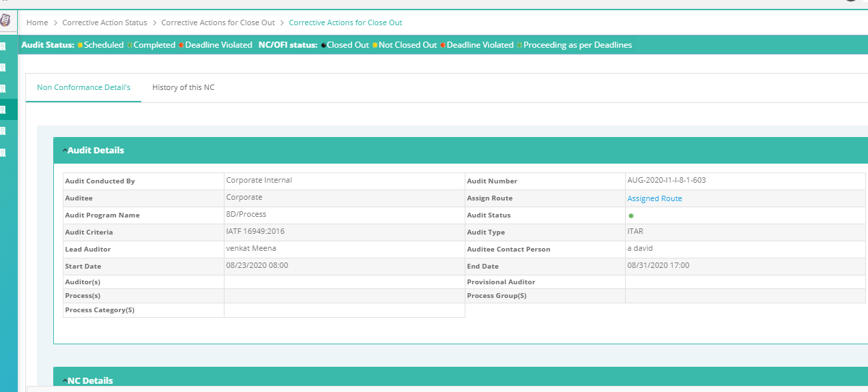Click the green Audit Status indicator dot
868x392 pixels.
tap(631, 215)
